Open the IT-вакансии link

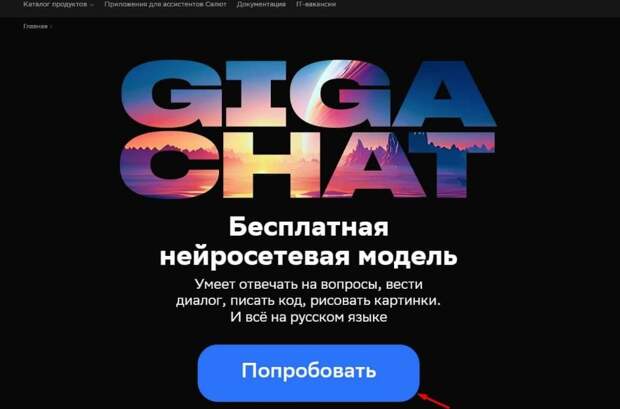[316, 4]
